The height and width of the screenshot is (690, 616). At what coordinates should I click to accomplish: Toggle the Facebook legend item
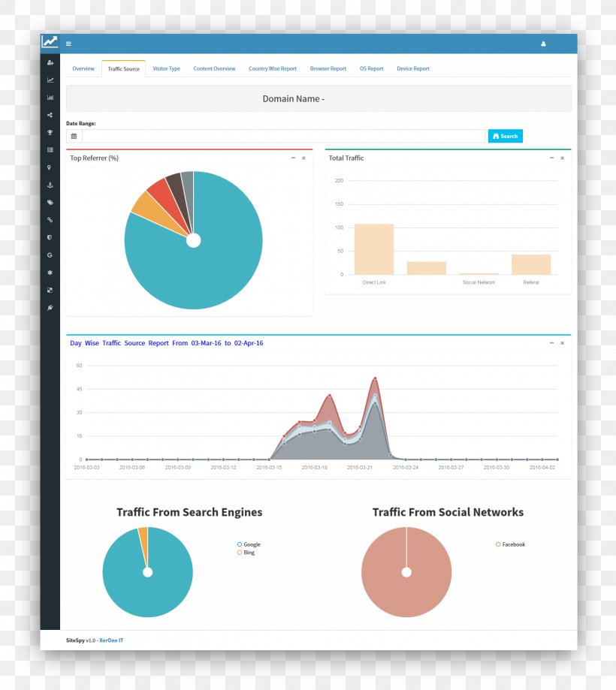pyautogui.click(x=510, y=544)
